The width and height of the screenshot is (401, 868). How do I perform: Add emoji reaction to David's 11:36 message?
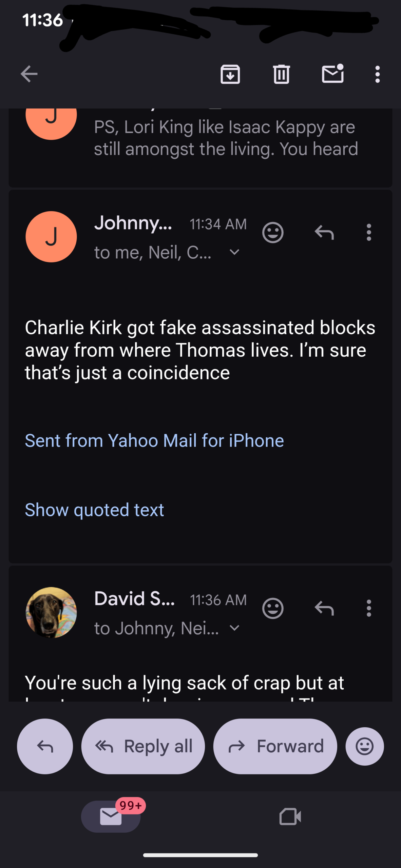point(273,608)
